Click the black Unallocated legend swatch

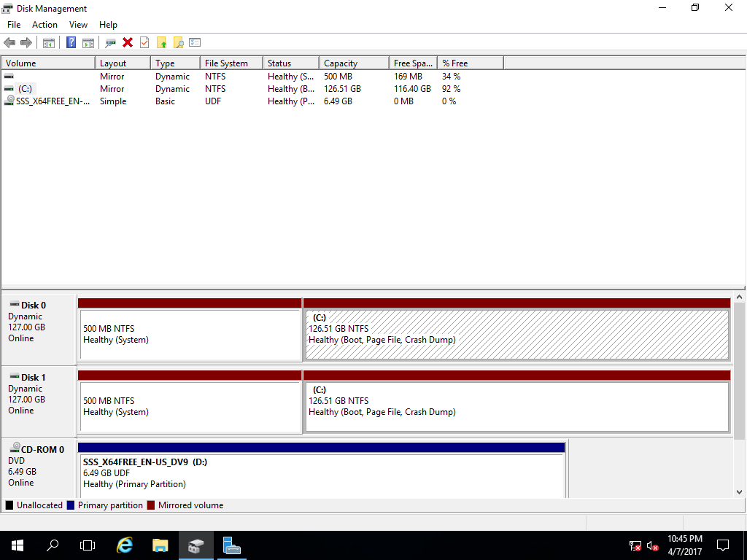click(x=9, y=505)
